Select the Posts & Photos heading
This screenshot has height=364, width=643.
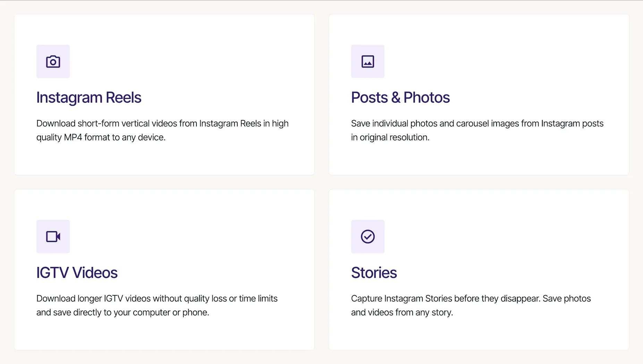click(400, 97)
